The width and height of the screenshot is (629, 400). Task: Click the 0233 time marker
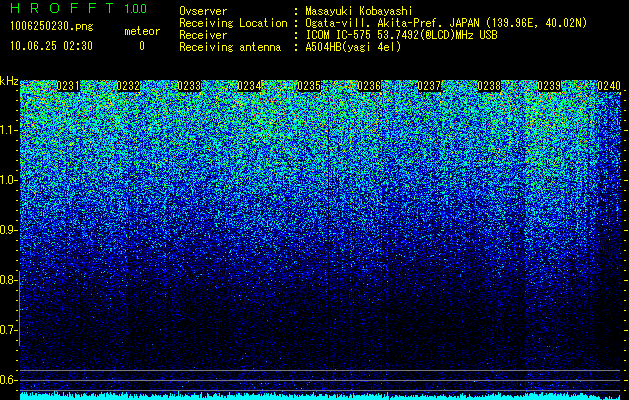coord(189,86)
